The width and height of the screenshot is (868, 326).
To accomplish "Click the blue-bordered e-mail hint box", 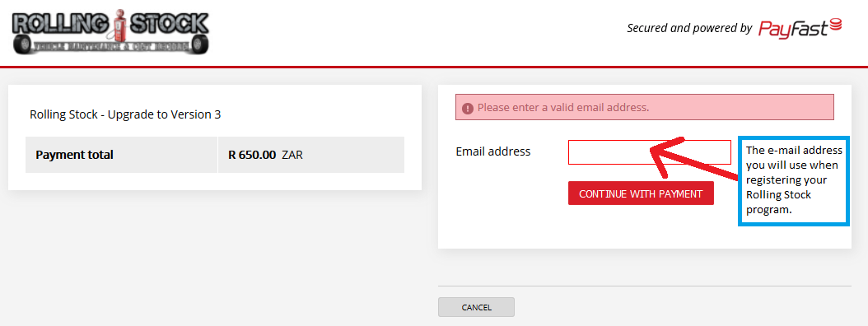I will tap(794, 182).
